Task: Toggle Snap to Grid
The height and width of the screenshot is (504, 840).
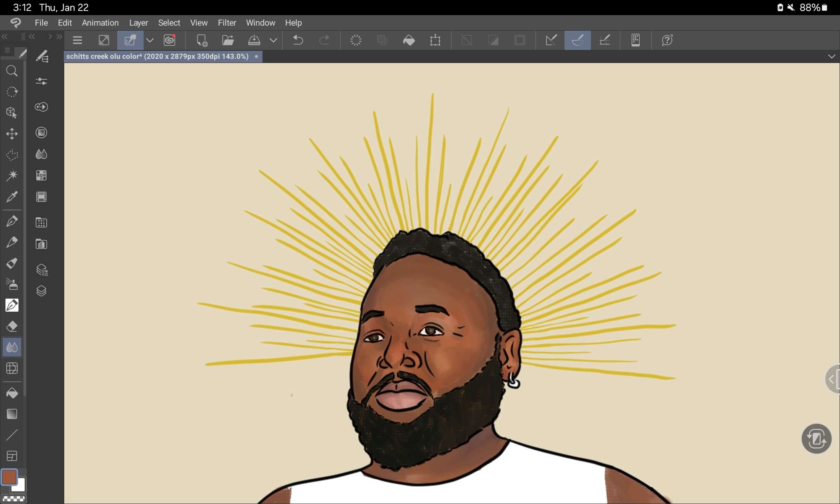Action: [604, 40]
